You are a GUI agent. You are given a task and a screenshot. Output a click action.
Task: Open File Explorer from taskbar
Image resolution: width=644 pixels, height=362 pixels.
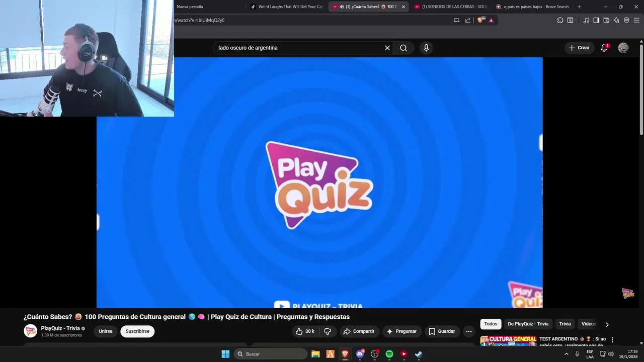(x=315, y=354)
